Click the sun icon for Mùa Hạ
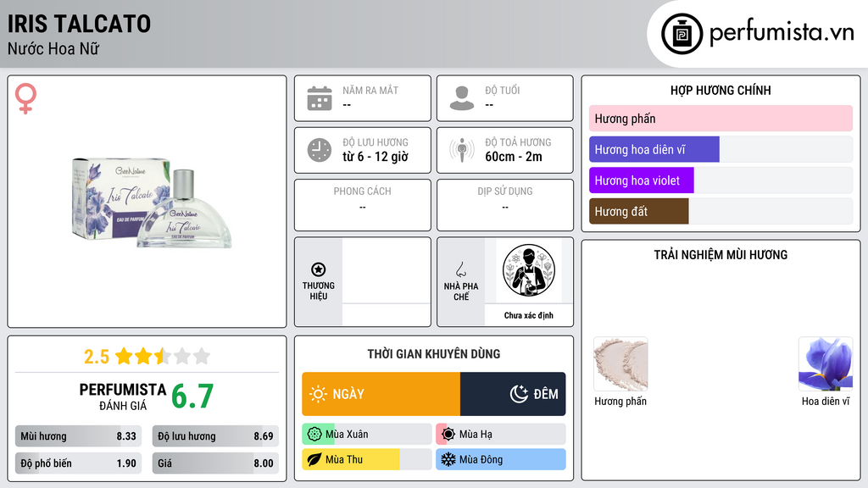 [x=448, y=435]
